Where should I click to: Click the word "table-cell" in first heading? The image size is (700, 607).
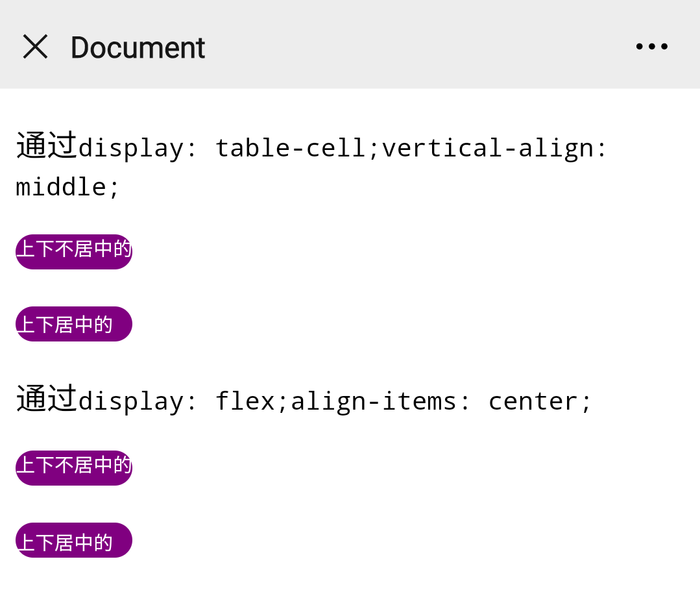[x=291, y=148]
